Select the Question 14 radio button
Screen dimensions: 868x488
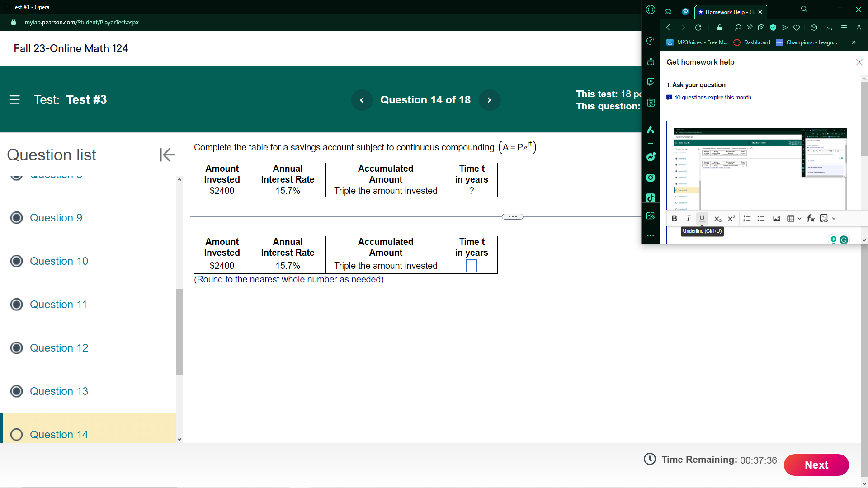[x=17, y=434]
